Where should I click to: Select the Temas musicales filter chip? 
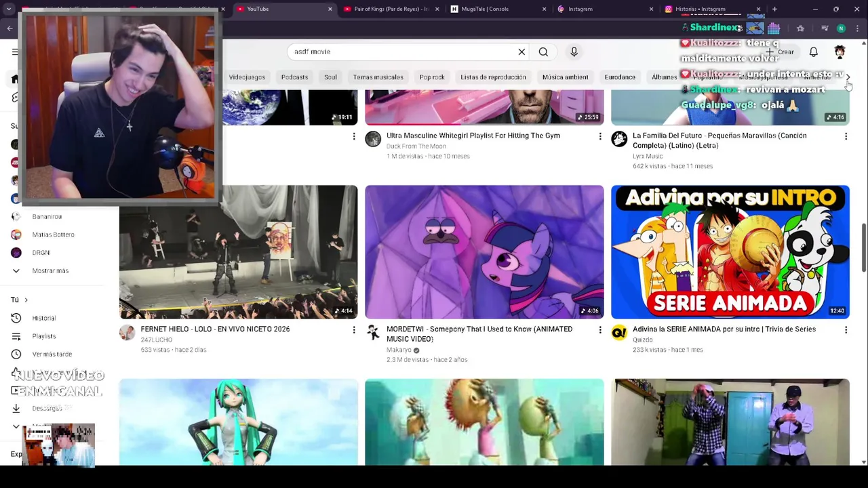point(378,77)
